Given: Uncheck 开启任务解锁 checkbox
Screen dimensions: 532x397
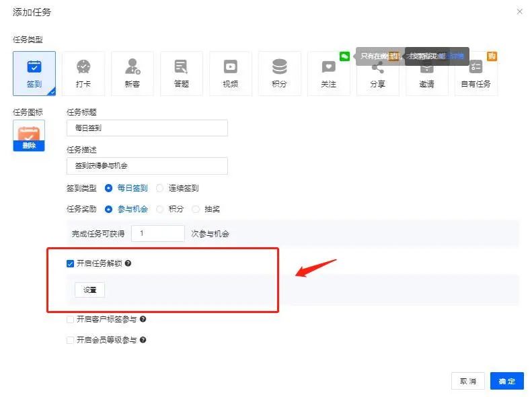Looking at the screenshot, I should pyautogui.click(x=70, y=263).
